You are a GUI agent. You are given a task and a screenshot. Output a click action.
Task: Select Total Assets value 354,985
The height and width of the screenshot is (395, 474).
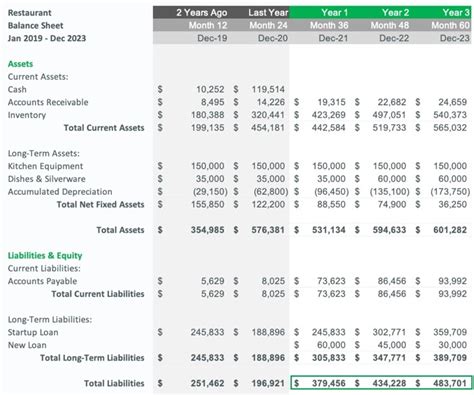(x=208, y=230)
